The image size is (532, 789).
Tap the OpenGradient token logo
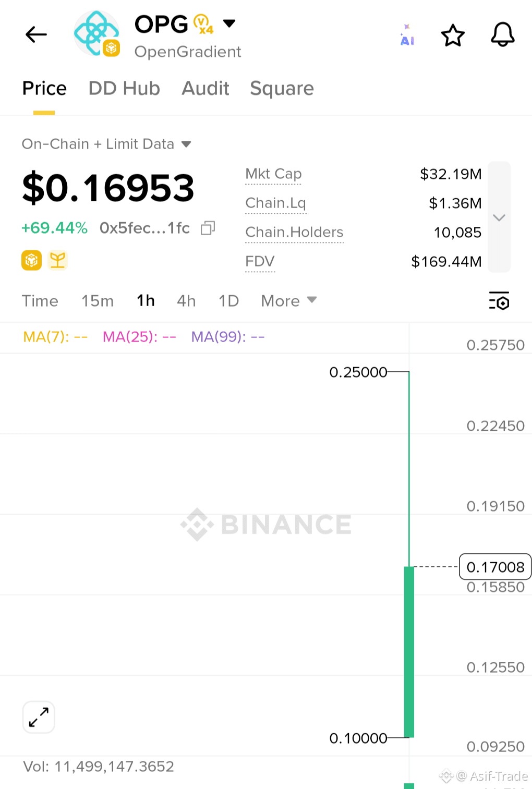(x=96, y=34)
